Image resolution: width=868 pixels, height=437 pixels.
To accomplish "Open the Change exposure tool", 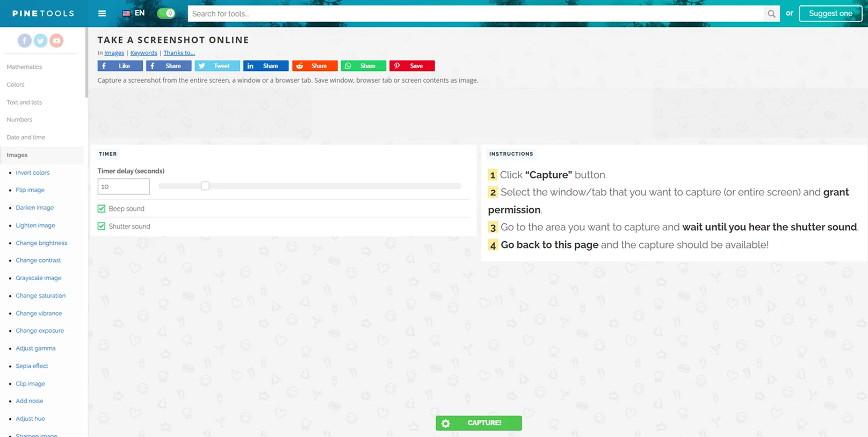I will coord(40,331).
